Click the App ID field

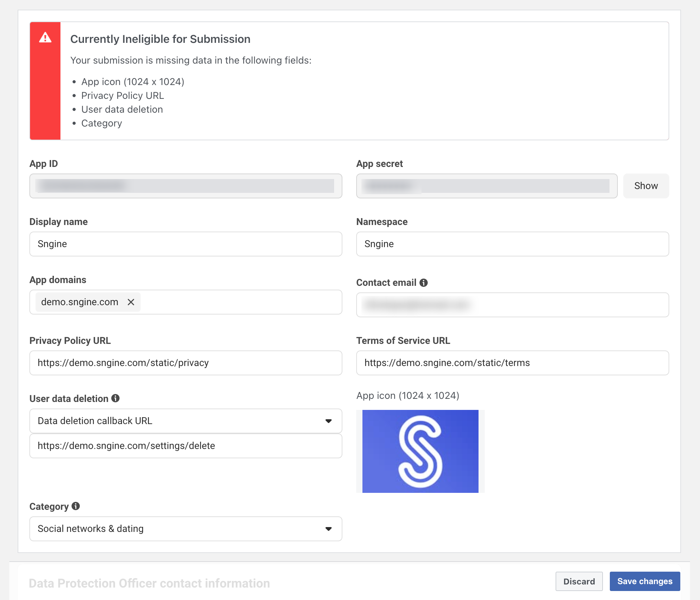pos(186,186)
